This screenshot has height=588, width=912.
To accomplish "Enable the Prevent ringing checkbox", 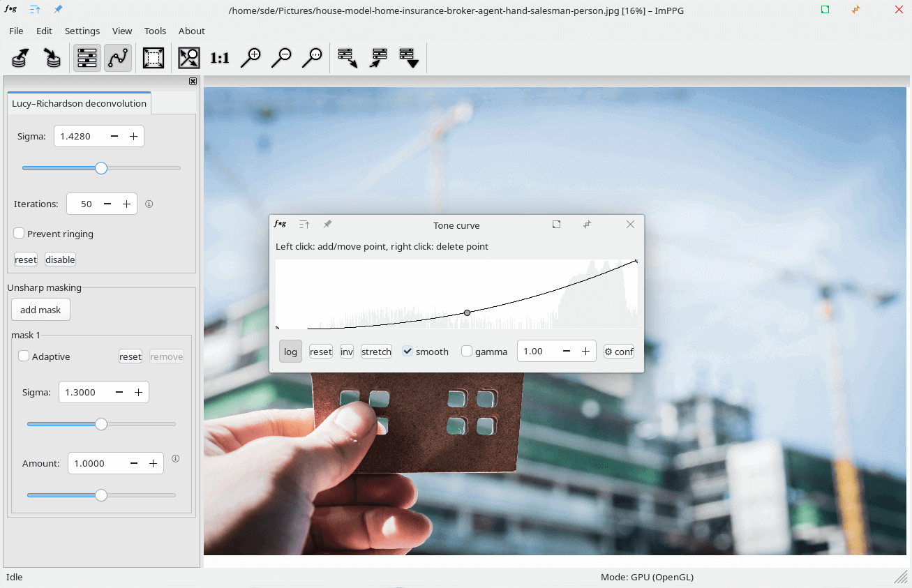I will (x=20, y=234).
